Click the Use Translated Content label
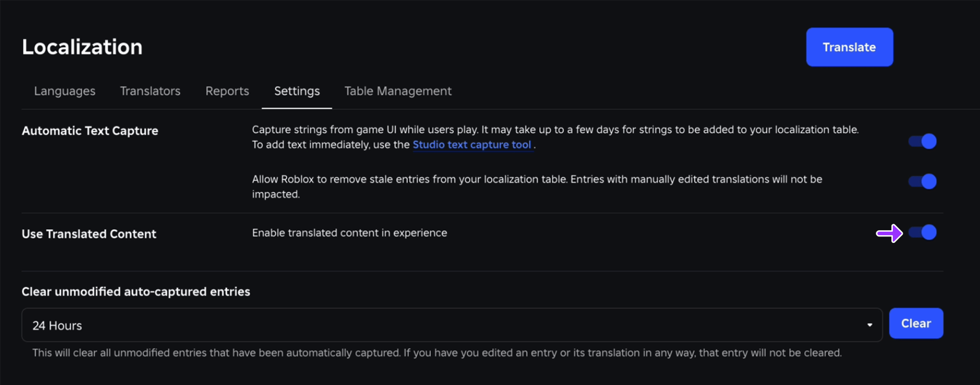Screen dimensions: 980x385 (x=89, y=234)
